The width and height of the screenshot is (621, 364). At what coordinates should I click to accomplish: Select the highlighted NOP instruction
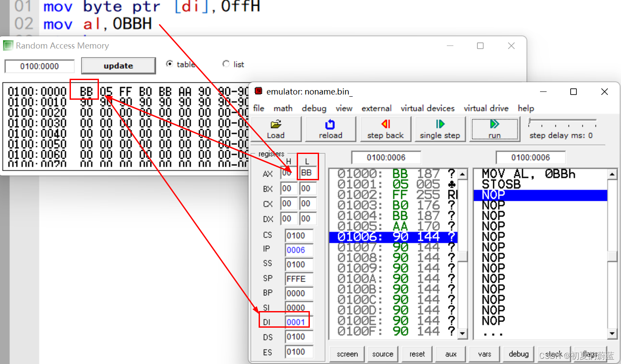click(x=540, y=195)
